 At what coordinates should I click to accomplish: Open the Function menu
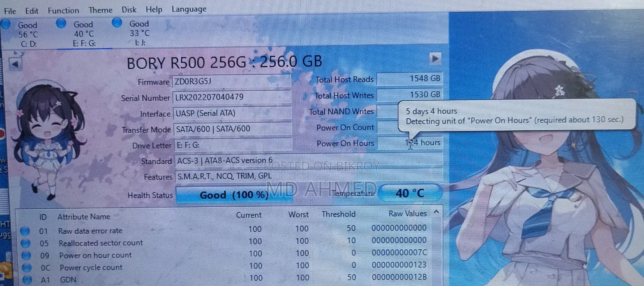63,10
